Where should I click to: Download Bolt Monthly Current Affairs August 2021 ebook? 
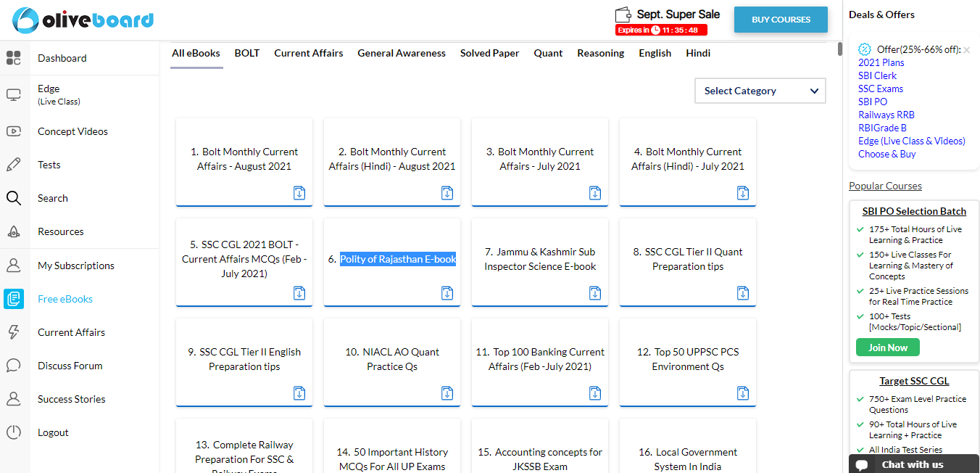coord(299,193)
